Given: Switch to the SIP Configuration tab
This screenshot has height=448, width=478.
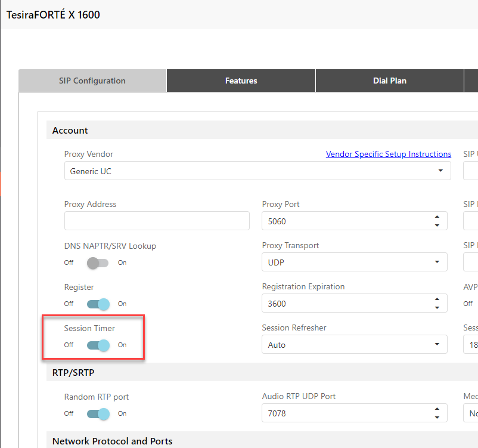Looking at the screenshot, I should 92,81.
